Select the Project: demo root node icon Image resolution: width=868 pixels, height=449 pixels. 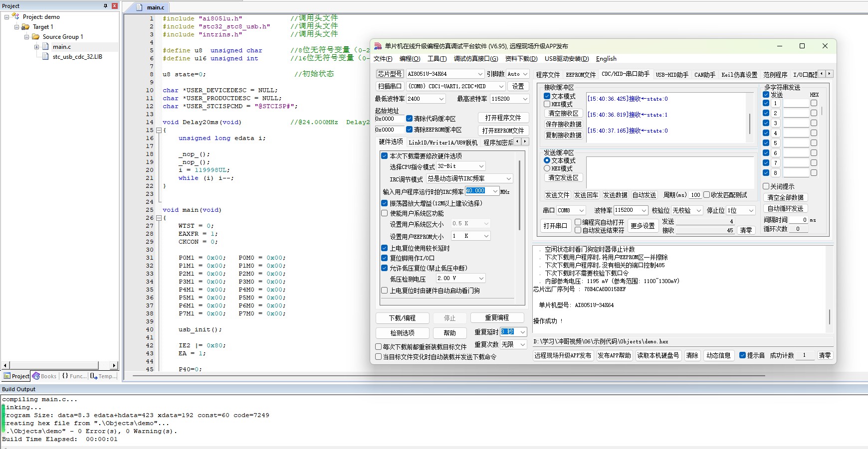coord(15,16)
